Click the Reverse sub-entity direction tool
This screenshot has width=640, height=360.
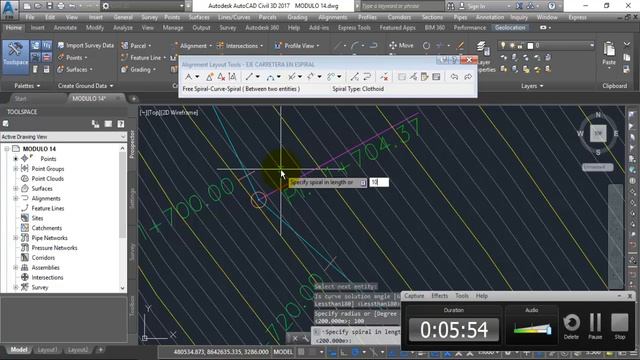point(367,77)
